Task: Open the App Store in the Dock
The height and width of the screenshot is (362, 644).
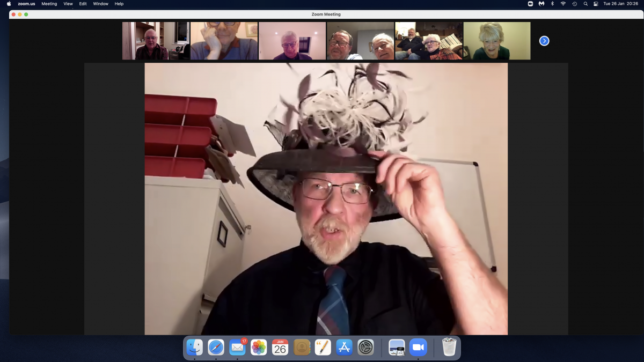Action: pos(344,348)
